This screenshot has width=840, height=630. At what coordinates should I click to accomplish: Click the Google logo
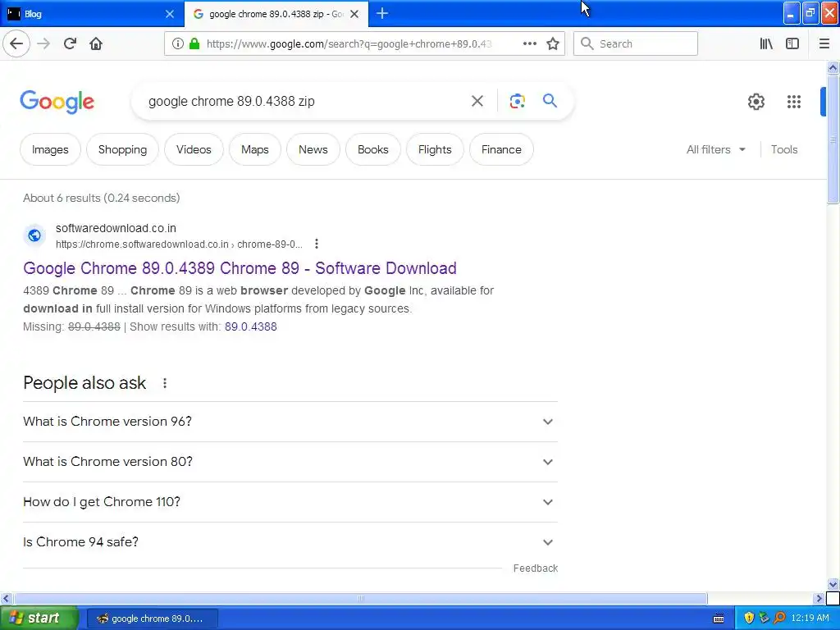tap(57, 101)
